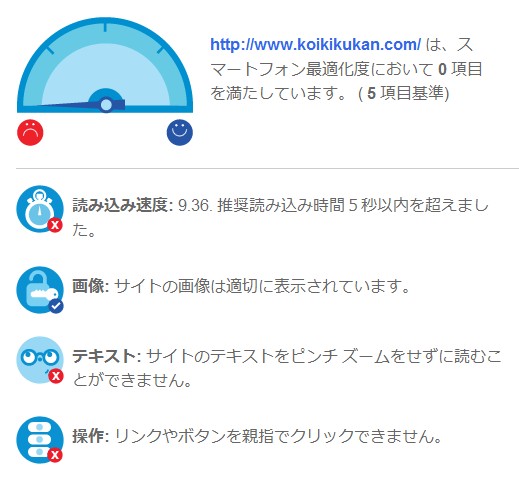Viewport: 519px width, 482px height.
Task: Click the semicircle gauge dial
Action: coord(105,65)
